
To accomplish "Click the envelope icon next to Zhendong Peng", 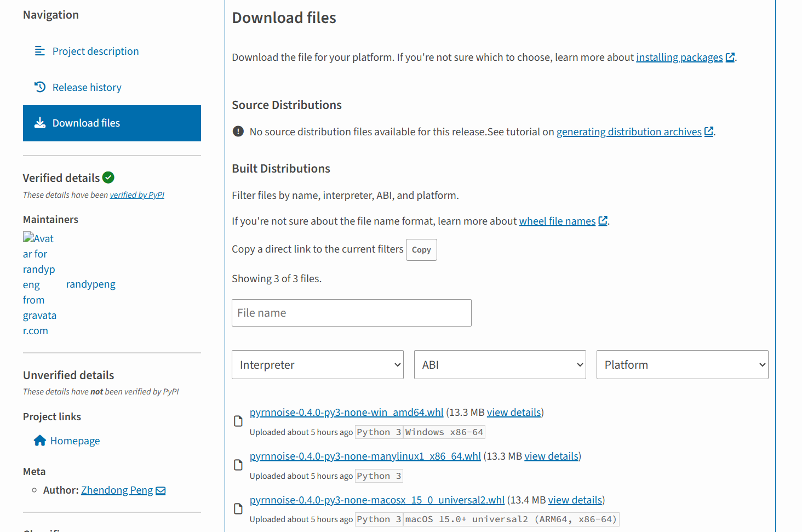I will [161, 491].
